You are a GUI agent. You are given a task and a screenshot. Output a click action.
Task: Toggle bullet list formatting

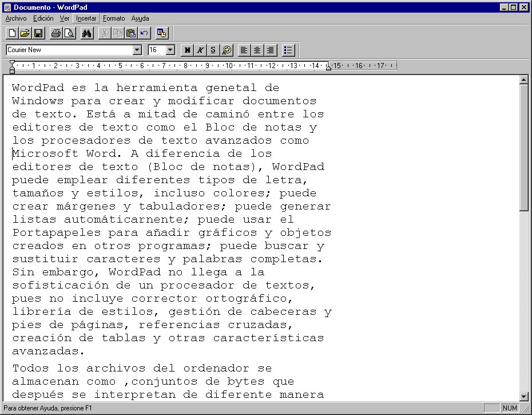[288, 50]
